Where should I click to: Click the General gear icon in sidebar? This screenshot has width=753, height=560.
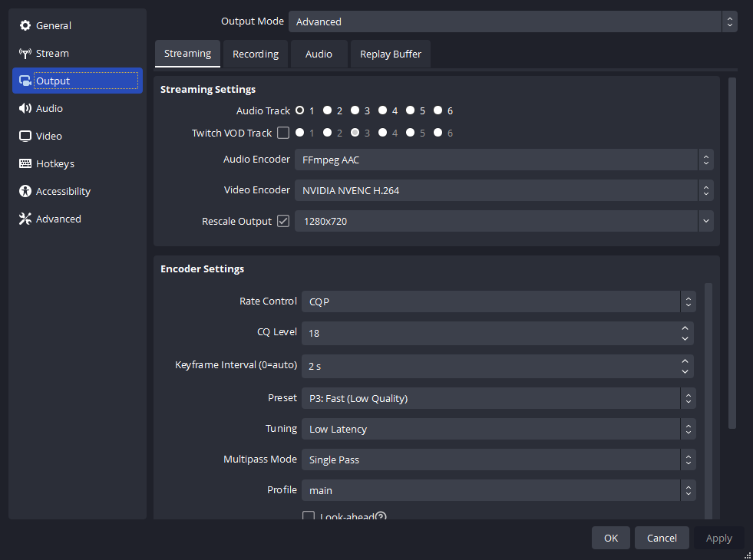[x=25, y=26]
